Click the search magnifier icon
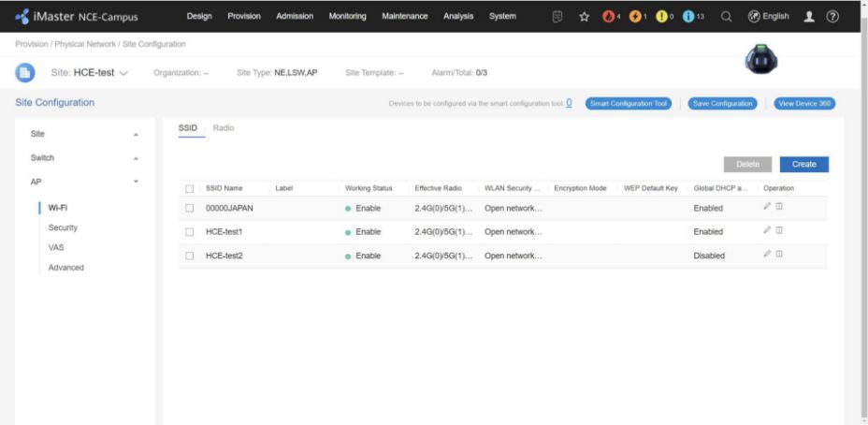This screenshot has height=425, width=868. (727, 17)
